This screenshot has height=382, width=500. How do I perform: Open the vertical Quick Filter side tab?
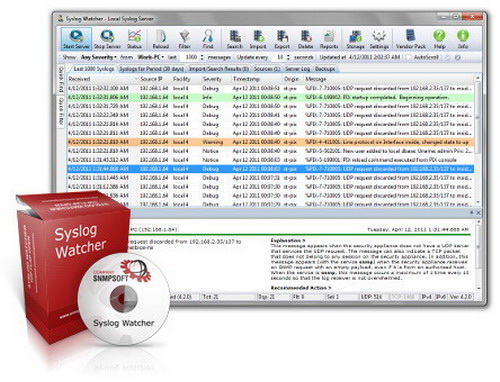(x=61, y=111)
